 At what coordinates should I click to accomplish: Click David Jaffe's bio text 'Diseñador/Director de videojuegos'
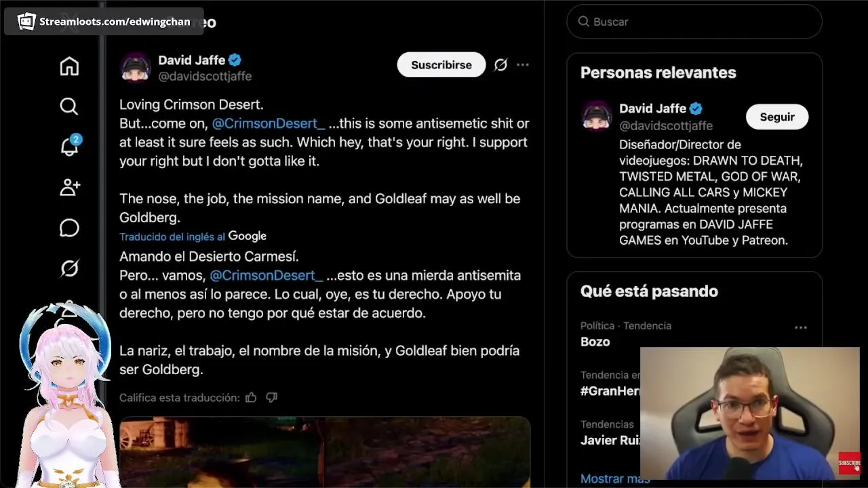tap(680, 152)
